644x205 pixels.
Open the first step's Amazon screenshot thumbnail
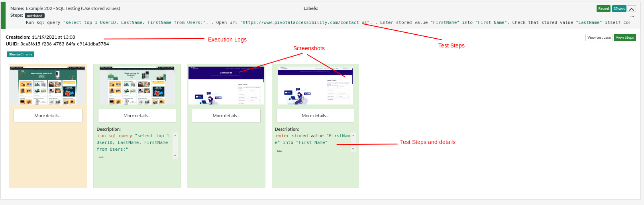(x=48, y=85)
